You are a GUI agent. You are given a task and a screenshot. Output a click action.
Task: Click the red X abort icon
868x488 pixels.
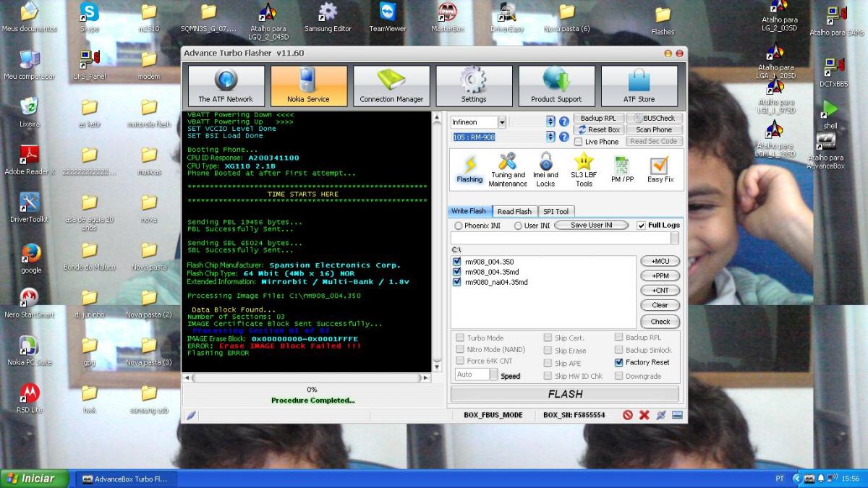coord(644,415)
